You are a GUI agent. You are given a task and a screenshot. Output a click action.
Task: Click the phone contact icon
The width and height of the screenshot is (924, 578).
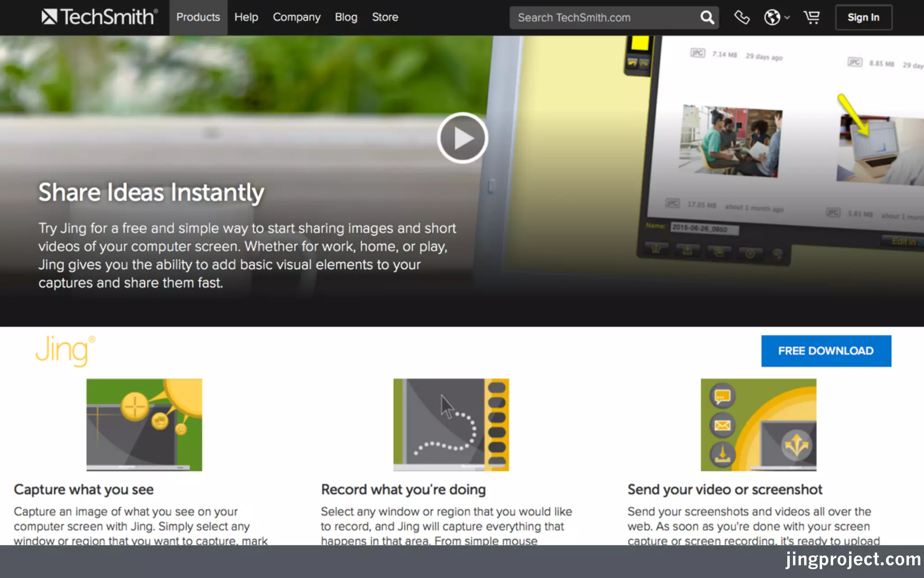[741, 18]
